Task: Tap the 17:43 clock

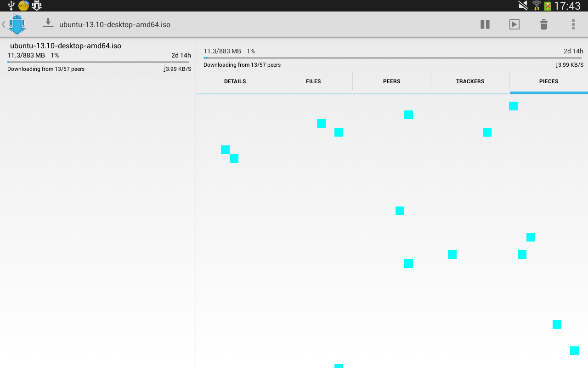Action: coord(567,6)
